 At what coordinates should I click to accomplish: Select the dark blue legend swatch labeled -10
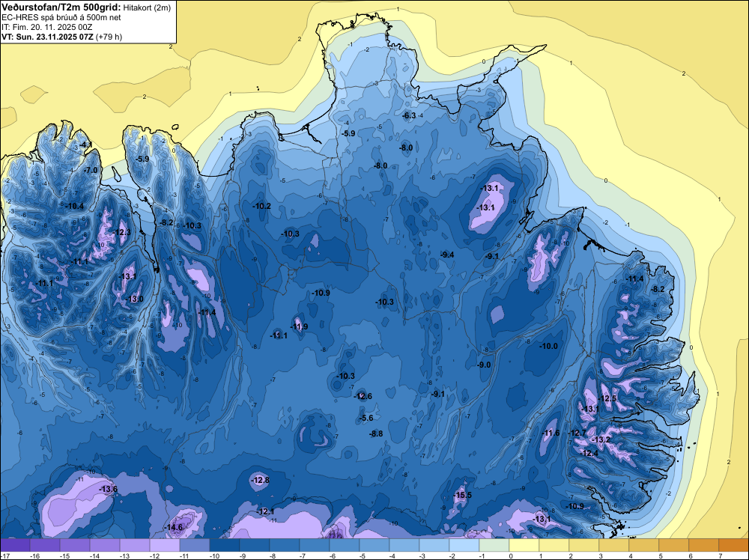(x=225, y=545)
